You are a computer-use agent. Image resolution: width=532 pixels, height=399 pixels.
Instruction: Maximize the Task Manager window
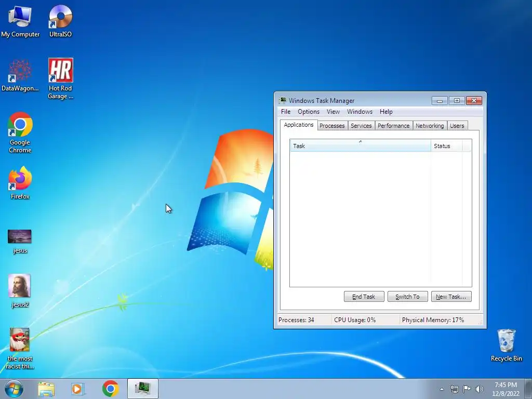pyautogui.click(x=457, y=101)
